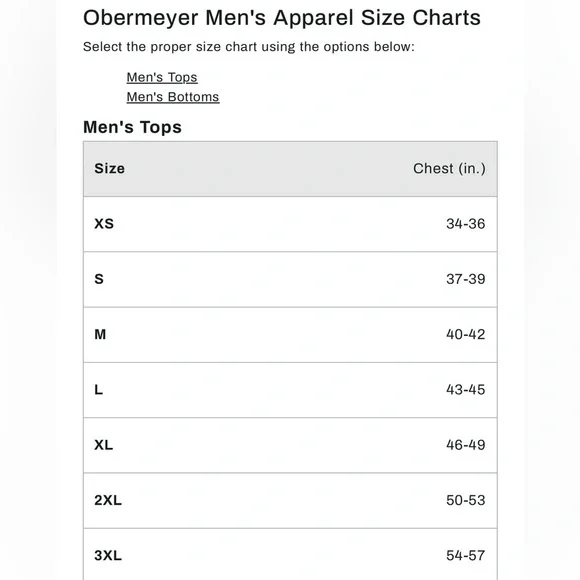Open the Men's Bottoms link
The image size is (580, 580).
tap(173, 97)
